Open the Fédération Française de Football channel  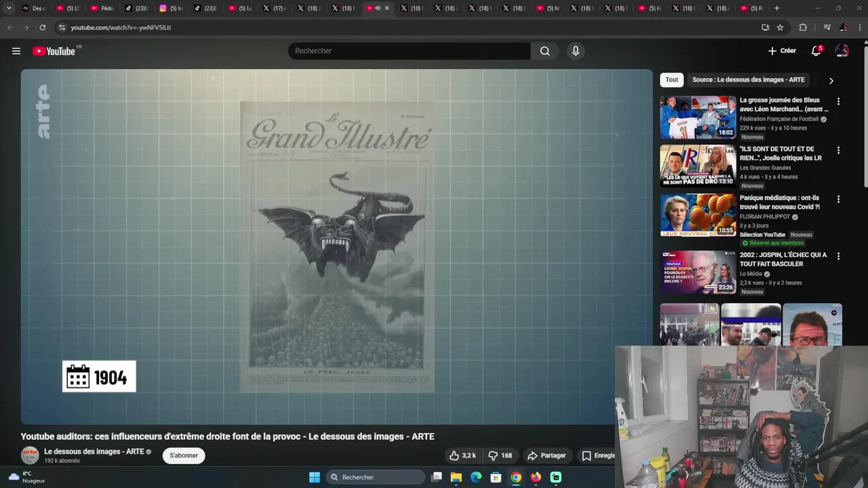click(779, 119)
